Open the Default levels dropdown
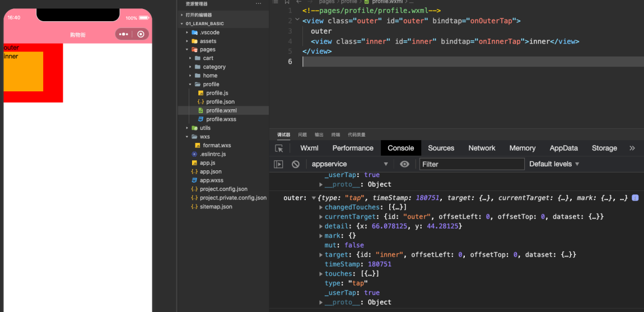 point(554,164)
